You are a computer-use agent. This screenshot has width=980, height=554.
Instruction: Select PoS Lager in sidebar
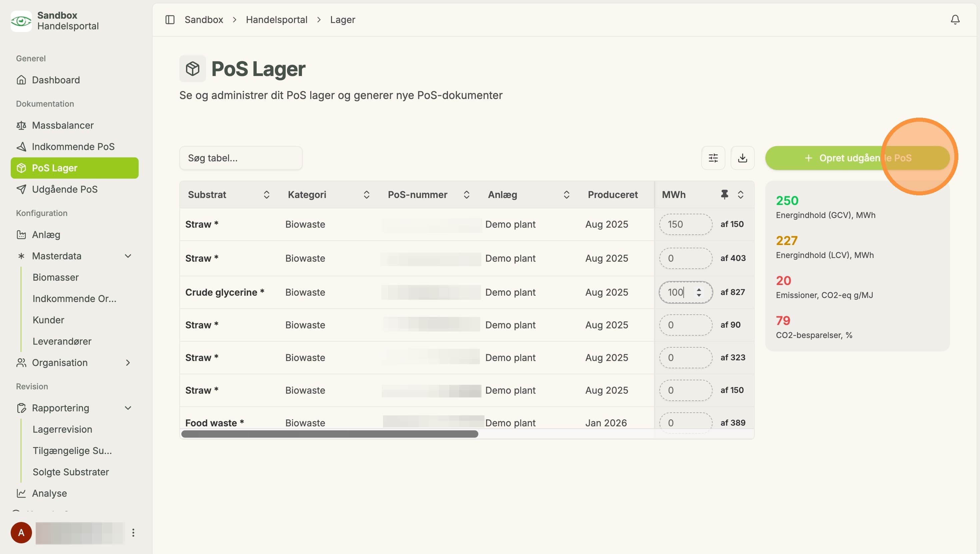click(75, 168)
